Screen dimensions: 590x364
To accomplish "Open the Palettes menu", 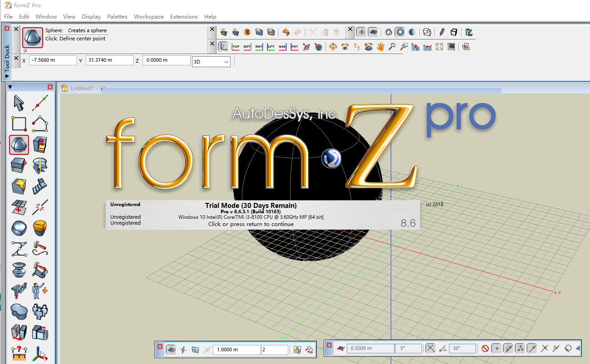I will click(x=117, y=17).
